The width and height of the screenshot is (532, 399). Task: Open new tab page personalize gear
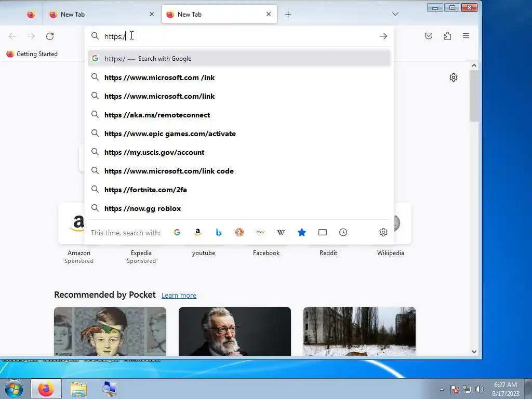coord(453,77)
